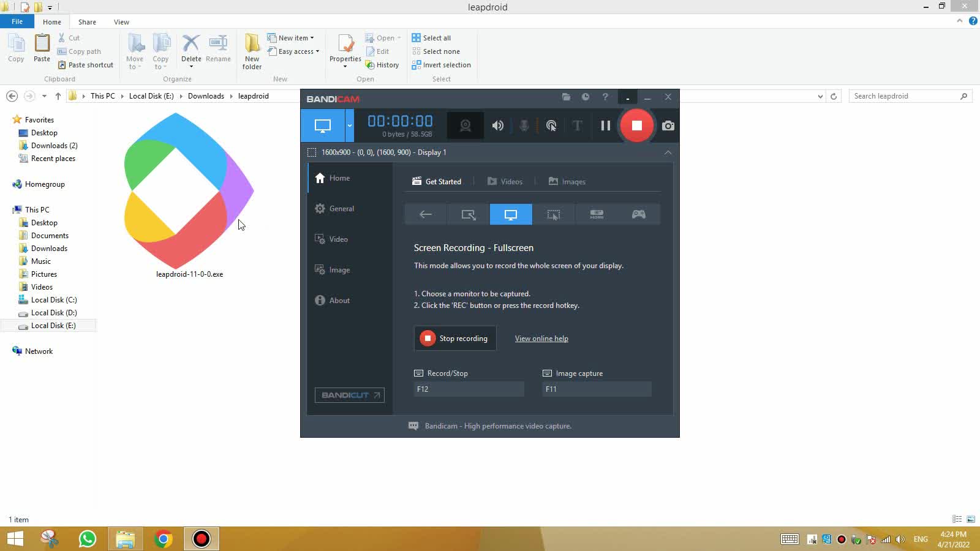Open the General settings in Bandicam sidebar
The image size is (980, 551).
point(350,209)
